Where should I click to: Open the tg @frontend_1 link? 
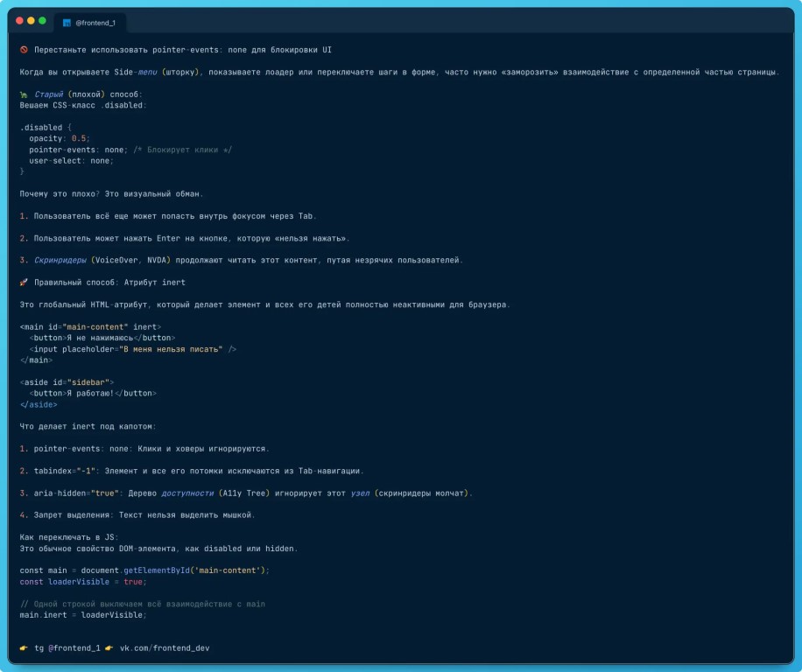pyautogui.click(x=67, y=648)
